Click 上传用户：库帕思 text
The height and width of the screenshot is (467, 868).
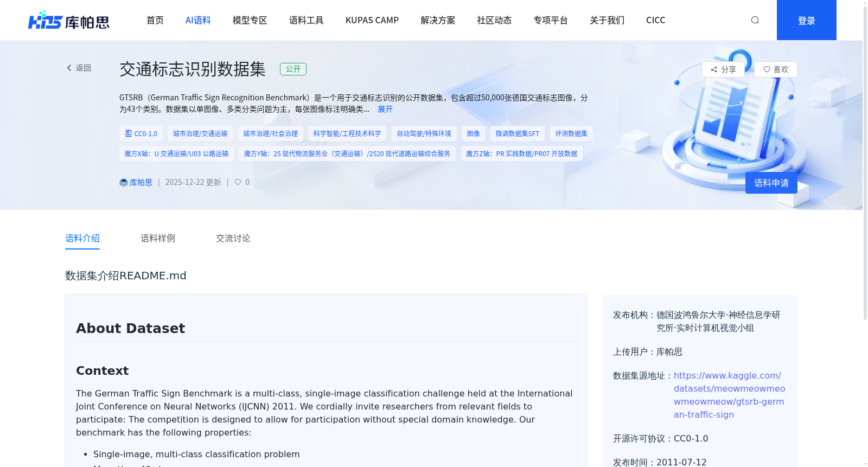pyautogui.click(x=648, y=351)
